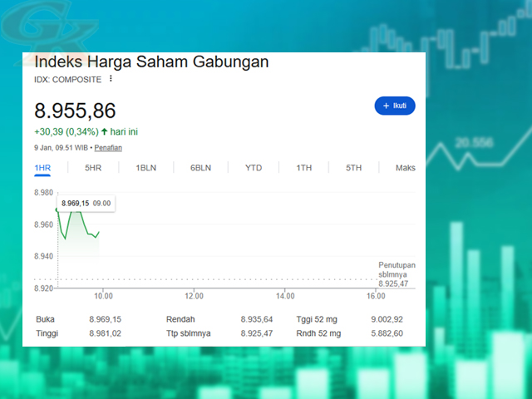This screenshot has width=532, height=399.
Task: Select the Maks range tab
Action: click(405, 168)
